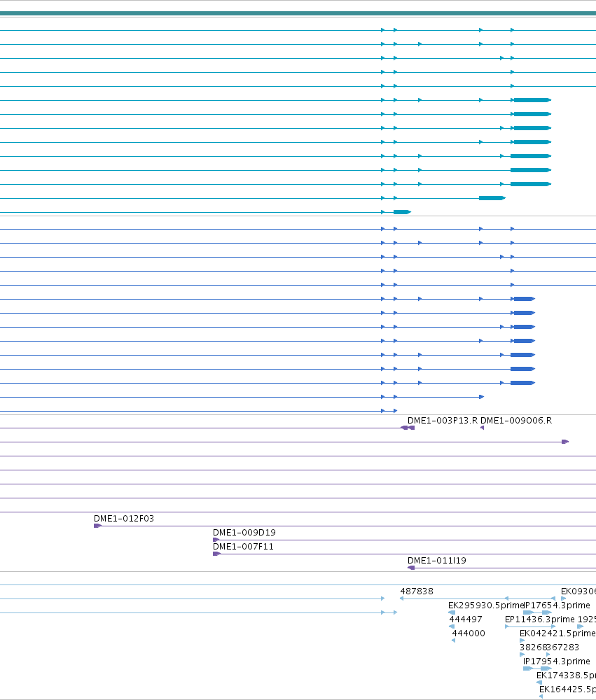Click the arrow glyph under 444000
Image resolution: width=596 pixels, height=700 pixels.
454,640
